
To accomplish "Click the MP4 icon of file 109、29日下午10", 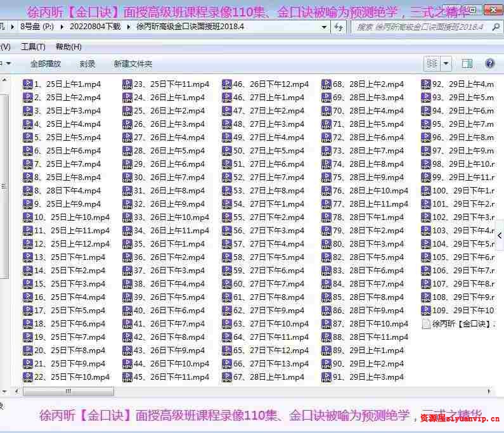I will coord(426,311).
